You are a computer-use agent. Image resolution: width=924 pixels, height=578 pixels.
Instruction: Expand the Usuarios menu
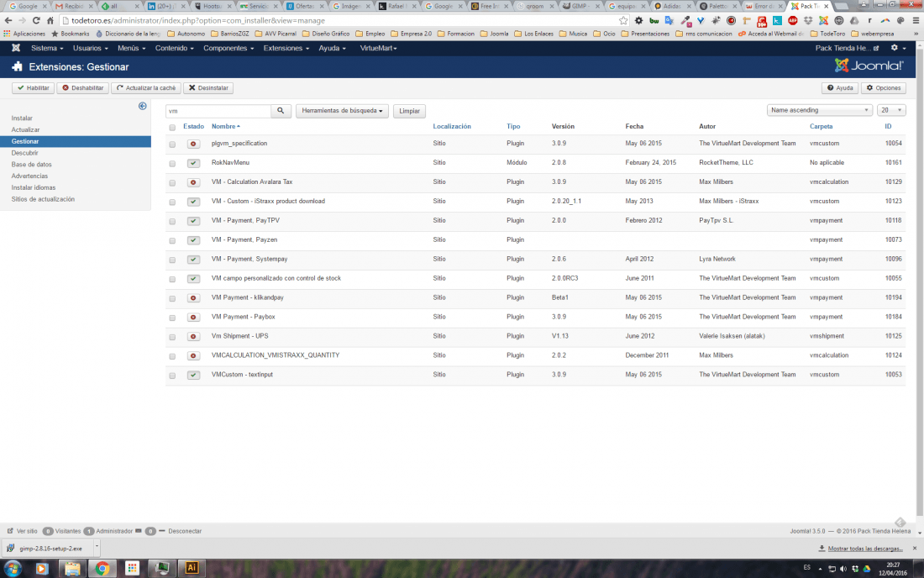tap(90, 48)
